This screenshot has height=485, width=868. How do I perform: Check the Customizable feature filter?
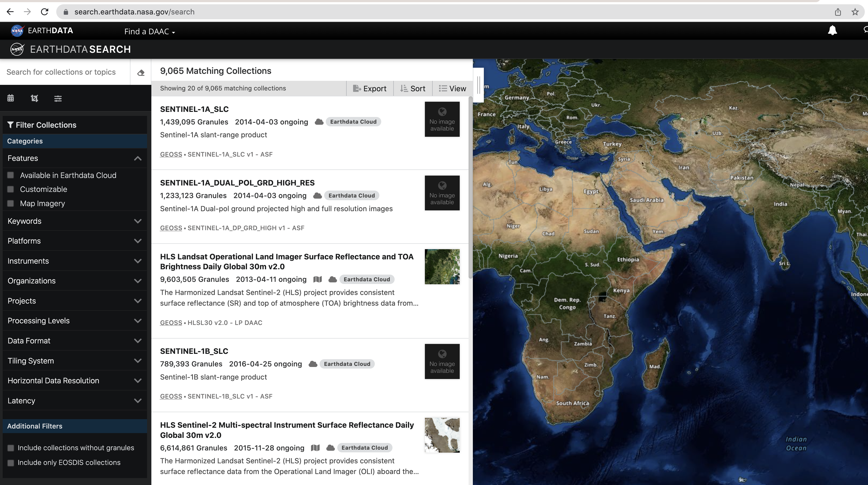(x=11, y=189)
